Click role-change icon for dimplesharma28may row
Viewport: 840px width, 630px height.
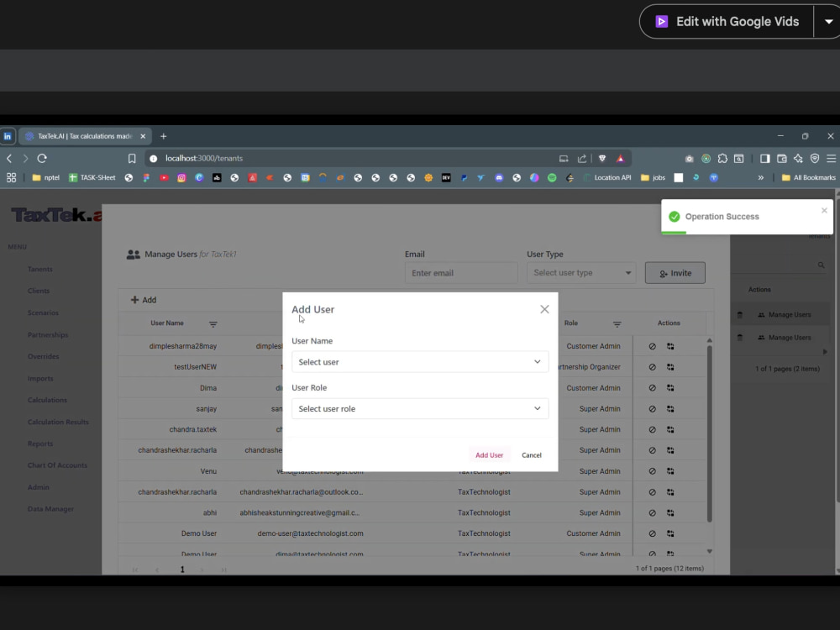(670, 346)
